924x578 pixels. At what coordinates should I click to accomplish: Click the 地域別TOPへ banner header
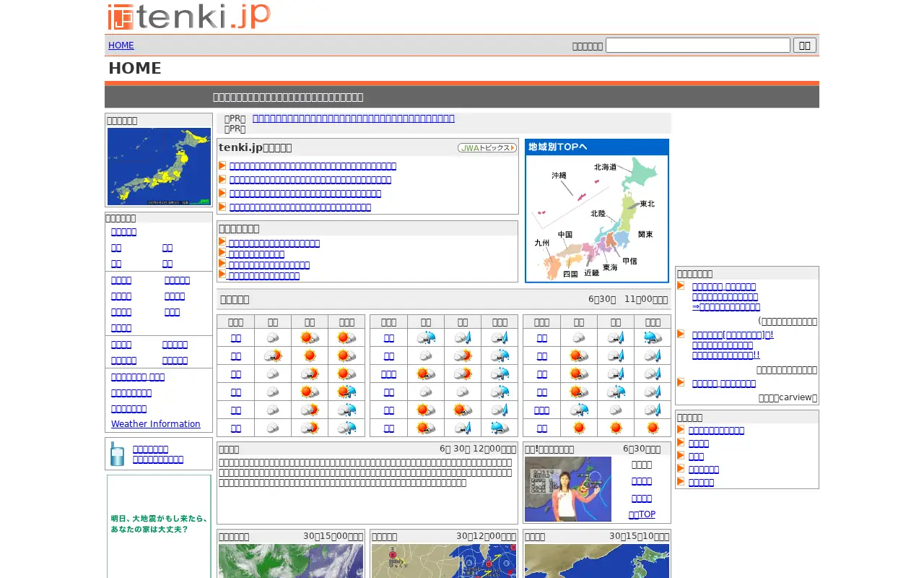pyautogui.click(x=597, y=147)
